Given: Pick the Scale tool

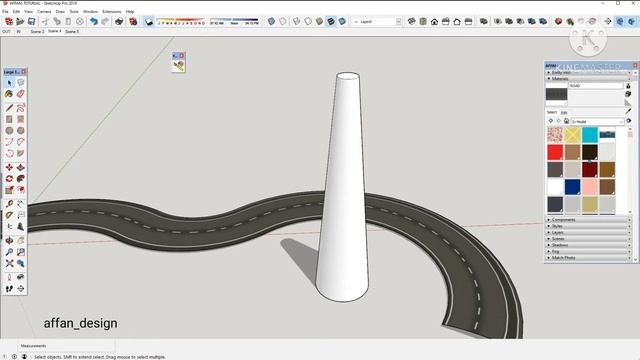Looking at the screenshot, I should click(x=9, y=190).
